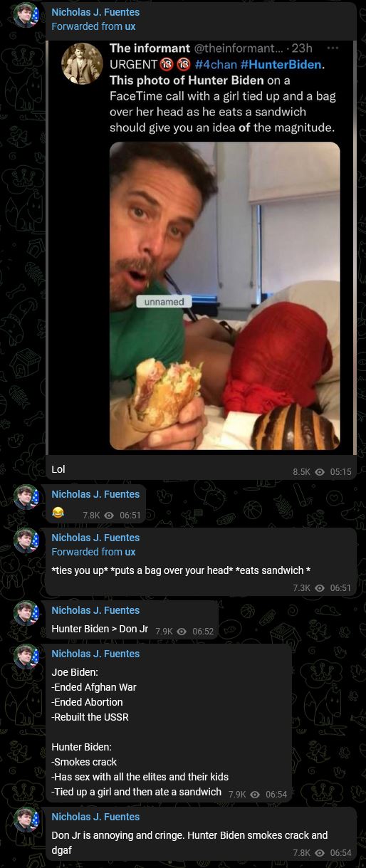Viewport: 366px width, 868px height.
Task: Click the 06:54 timestamp on the last message
Action: [x=341, y=853]
